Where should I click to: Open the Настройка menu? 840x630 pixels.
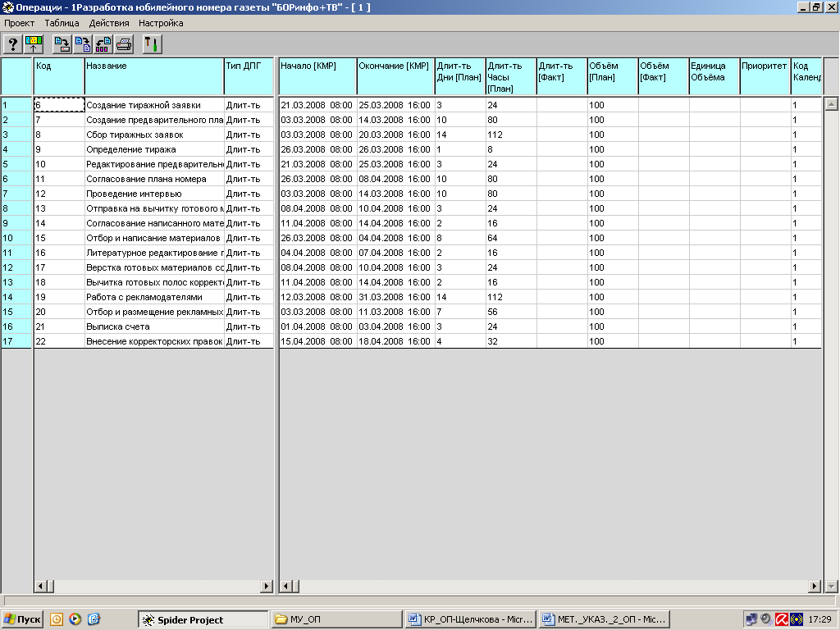pos(161,23)
